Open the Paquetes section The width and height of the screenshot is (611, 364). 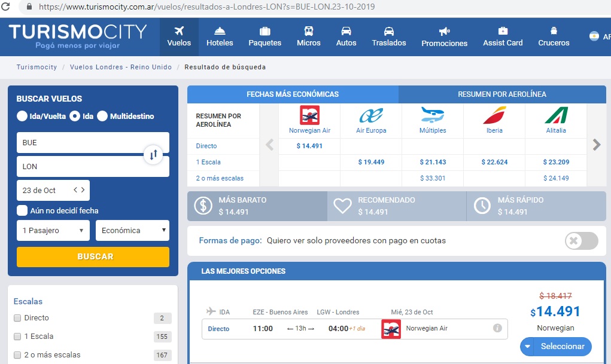(x=265, y=36)
